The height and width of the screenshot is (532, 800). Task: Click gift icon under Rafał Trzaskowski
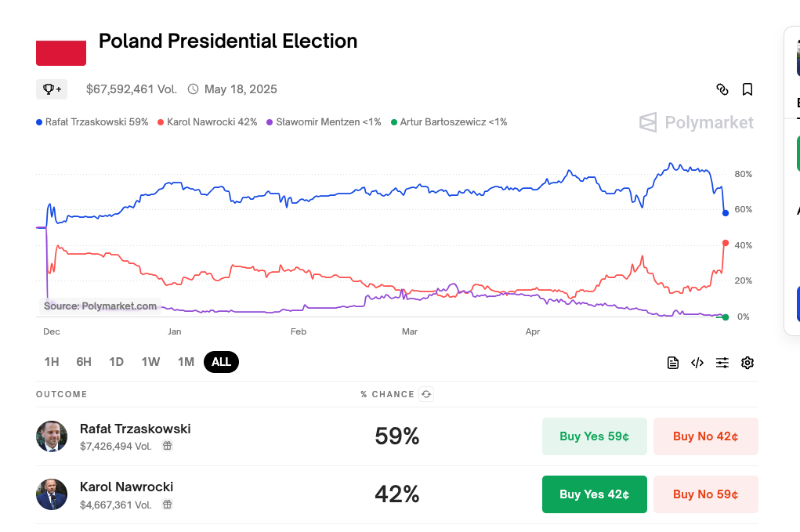[x=167, y=446]
